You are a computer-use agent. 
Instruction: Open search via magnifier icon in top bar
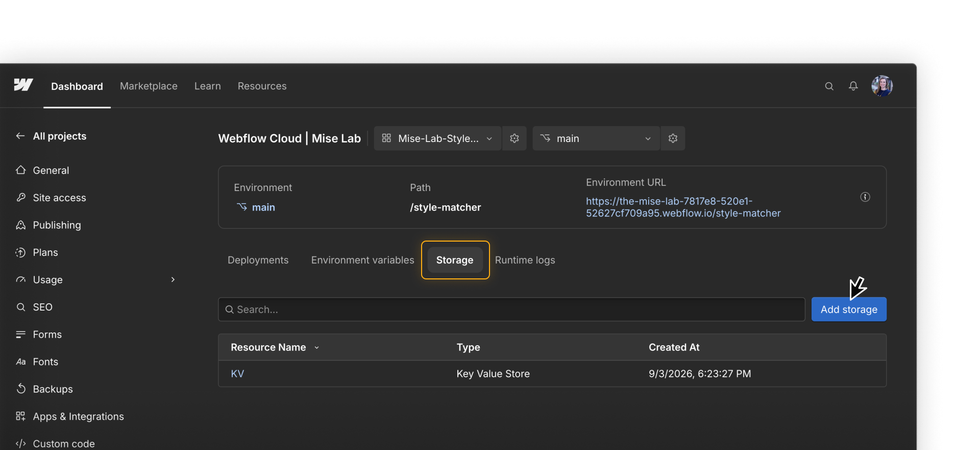coord(829,86)
